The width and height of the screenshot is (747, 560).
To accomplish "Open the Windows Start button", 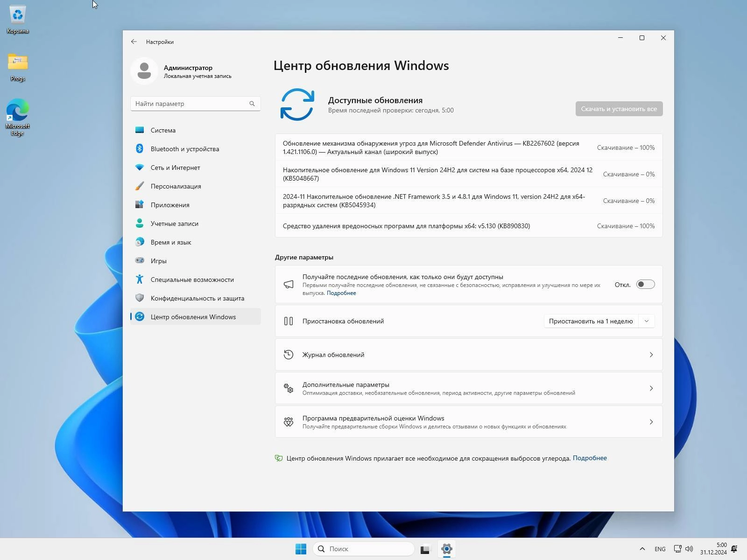I will pyautogui.click(x=301, y=549).
